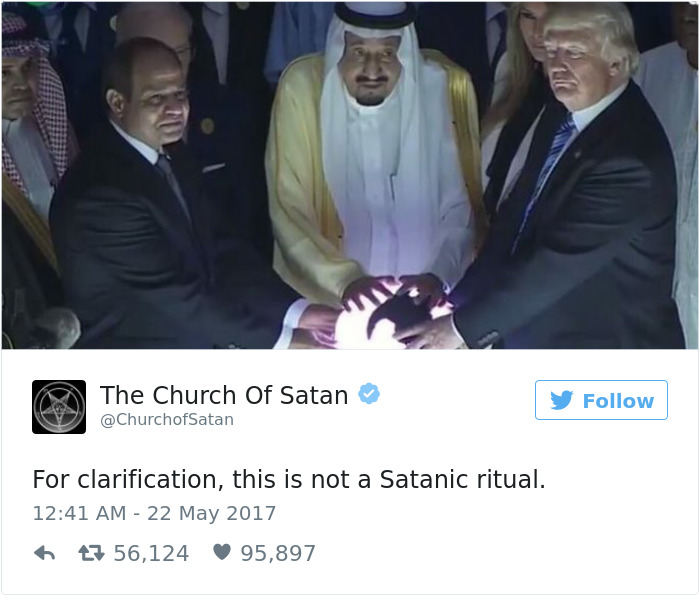Click the 22 May 2017 date
Image resolution: width=700 pixels, height=596 pixels.
(x=212, y=513)
